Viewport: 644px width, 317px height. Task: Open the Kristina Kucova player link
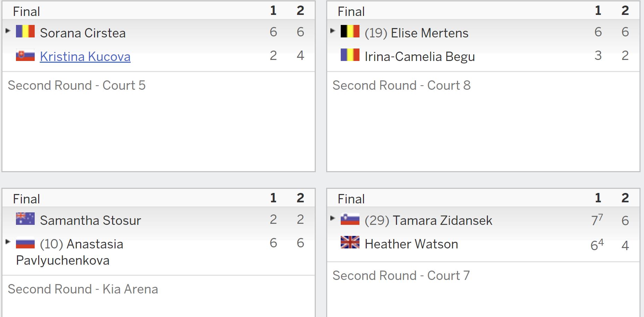pos(85,56)
